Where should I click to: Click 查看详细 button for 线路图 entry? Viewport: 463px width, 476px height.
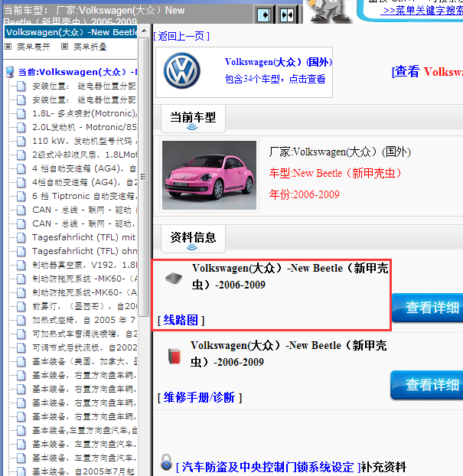[428, 308]
